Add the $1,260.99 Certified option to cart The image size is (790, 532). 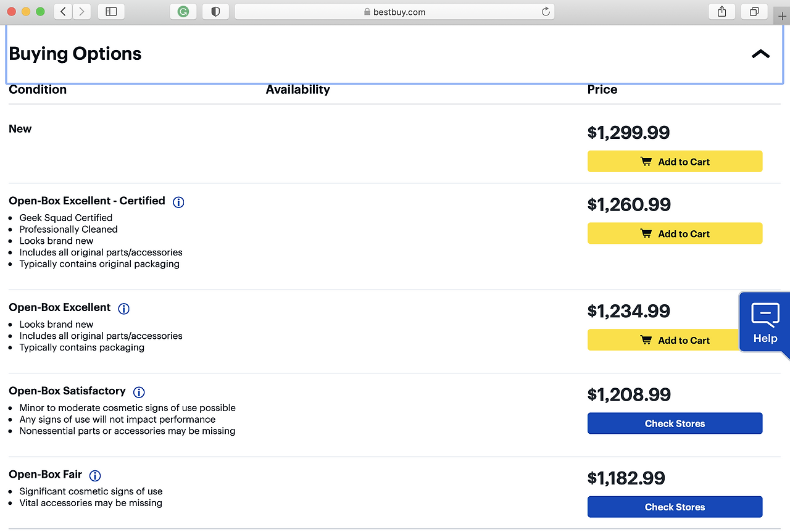pos(675,233)
